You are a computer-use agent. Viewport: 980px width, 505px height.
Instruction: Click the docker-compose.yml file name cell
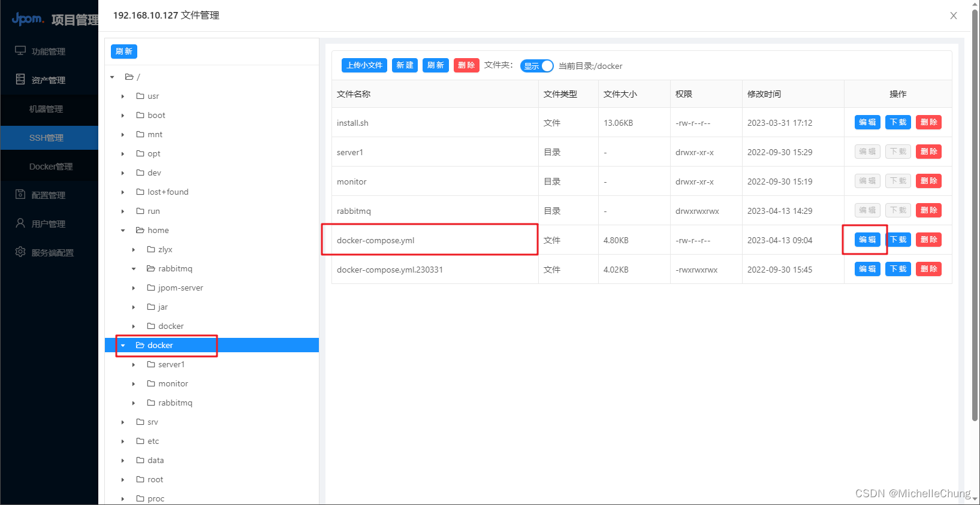pos(435,240)
